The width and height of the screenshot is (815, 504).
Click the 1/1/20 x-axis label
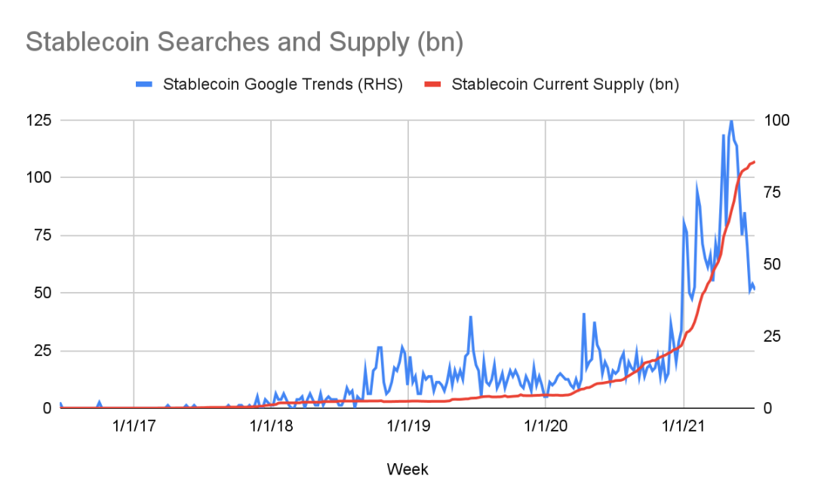pyautogui.click(x=546, y=426)
